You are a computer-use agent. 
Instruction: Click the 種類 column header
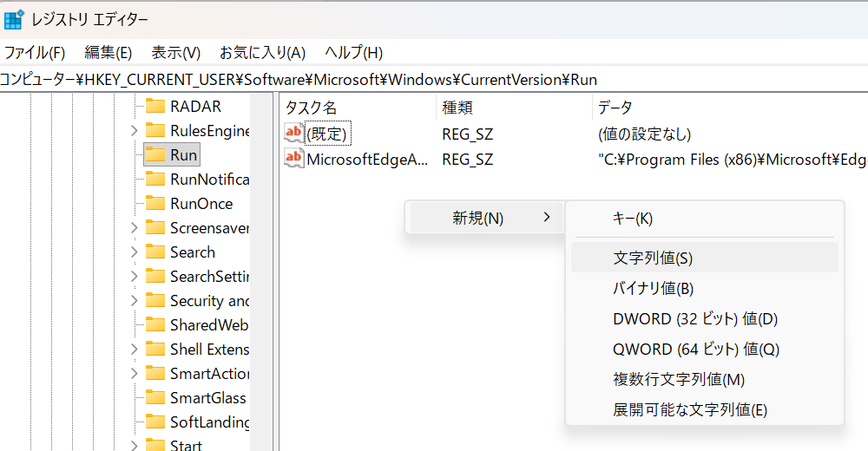tap(514, 108)
